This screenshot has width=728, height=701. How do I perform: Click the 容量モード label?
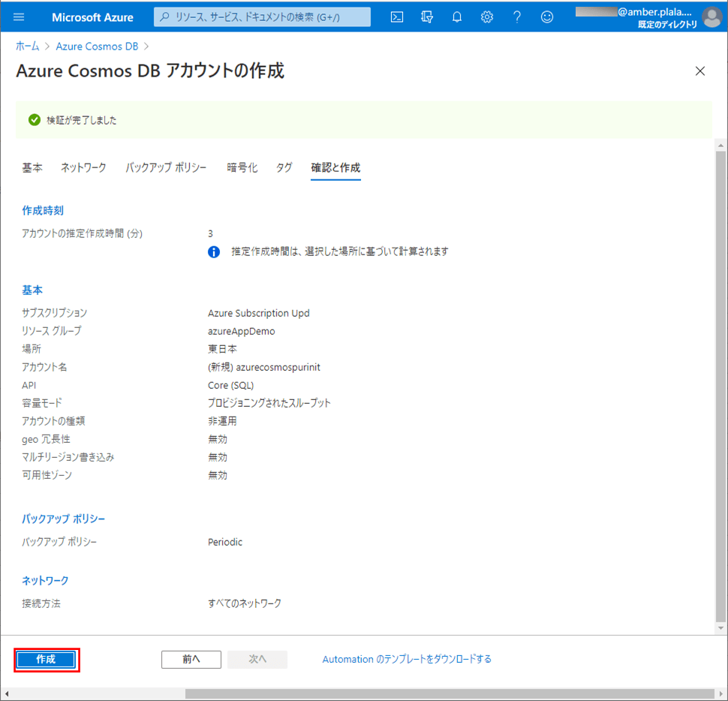42,403
